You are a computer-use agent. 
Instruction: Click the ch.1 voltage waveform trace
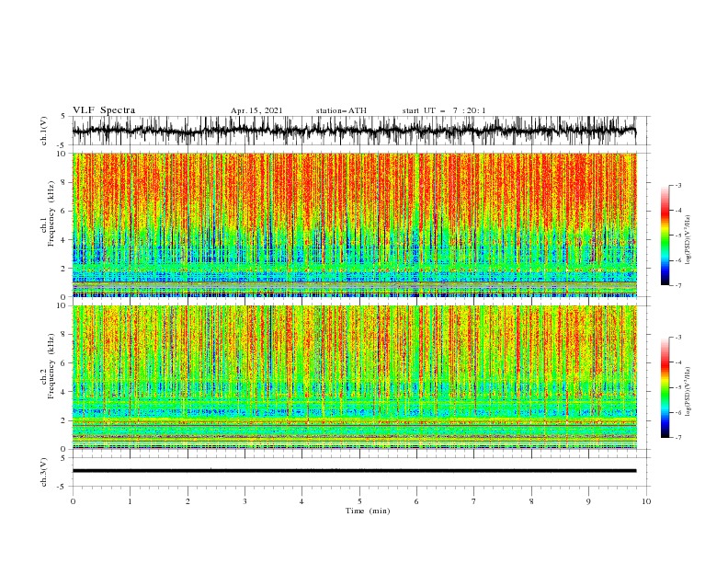pyautogui.click(x=354, y=131)
